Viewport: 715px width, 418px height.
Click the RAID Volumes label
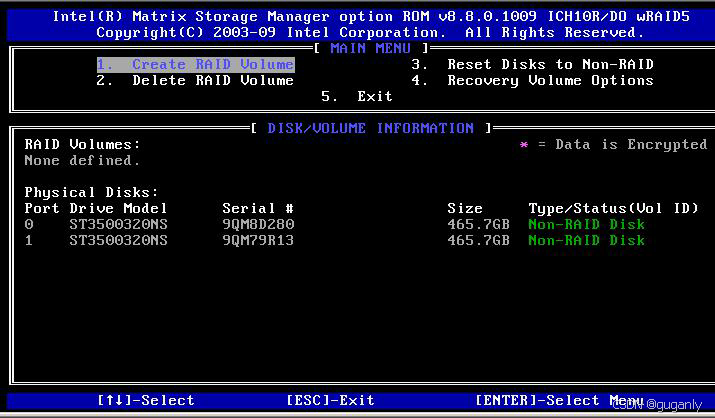pyautogui.click(x=82, y=144)
